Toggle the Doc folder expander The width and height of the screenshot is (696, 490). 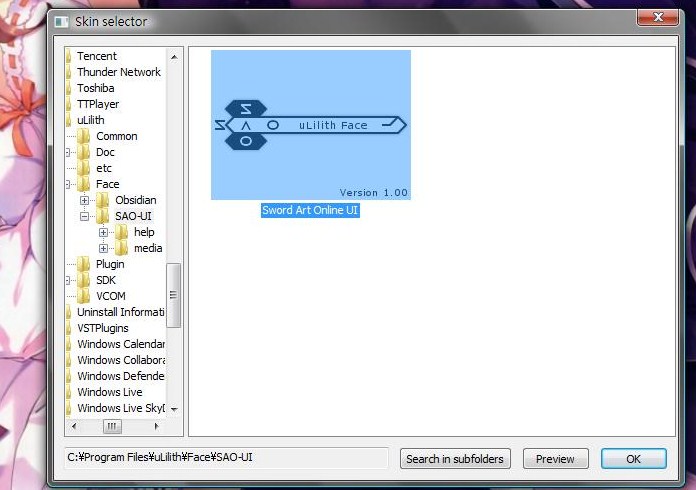pos(68,152)
